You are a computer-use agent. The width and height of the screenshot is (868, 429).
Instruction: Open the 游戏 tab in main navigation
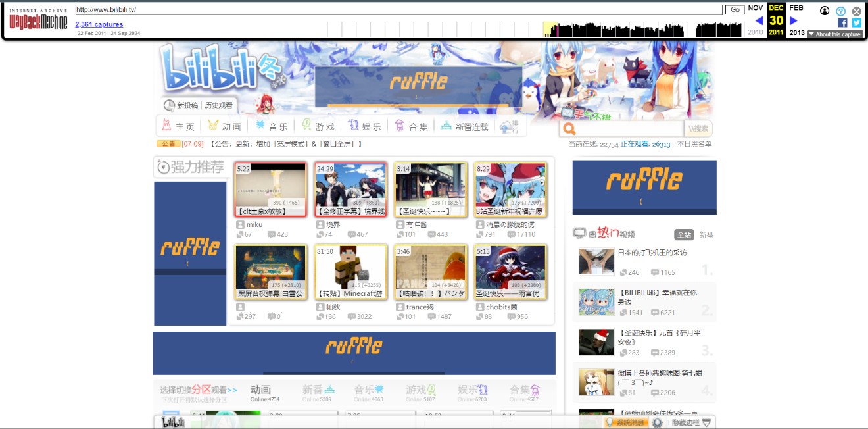(318, 126)
